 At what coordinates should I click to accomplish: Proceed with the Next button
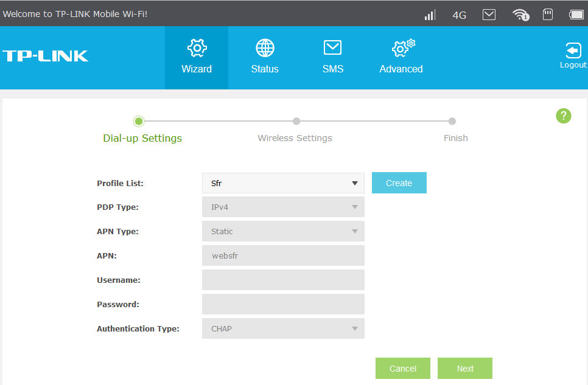[x=465, y=369]
